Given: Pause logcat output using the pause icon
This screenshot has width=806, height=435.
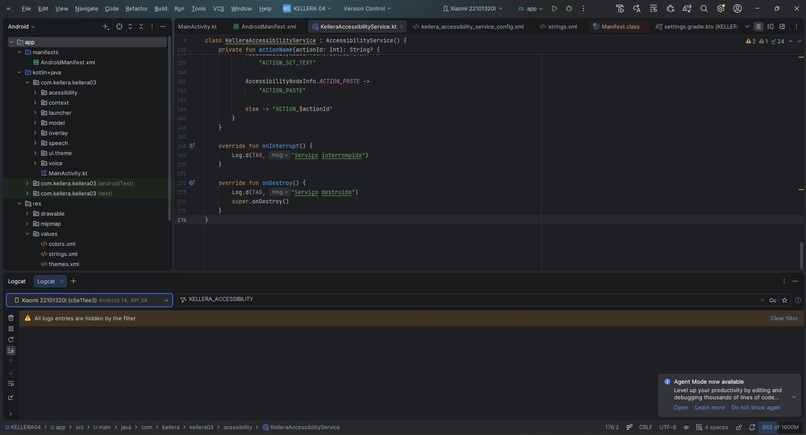Looking at the screenshot, I should click(11, 329).
